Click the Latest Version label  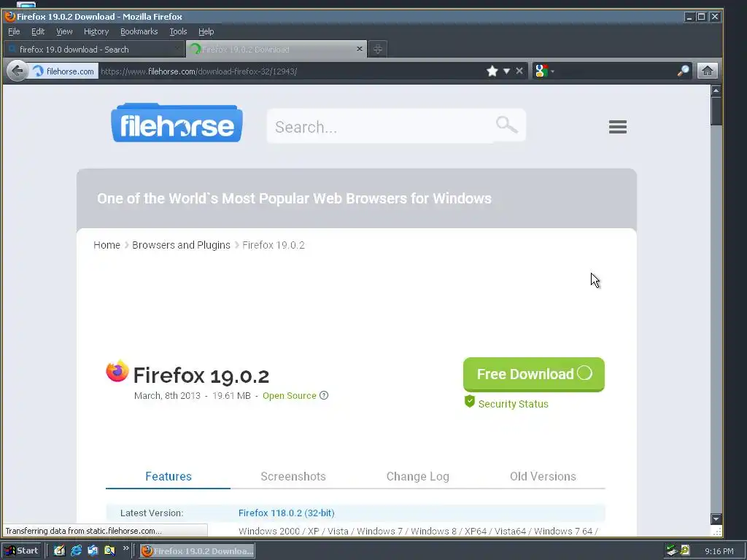pyautogui.click(x=152, y=513)
